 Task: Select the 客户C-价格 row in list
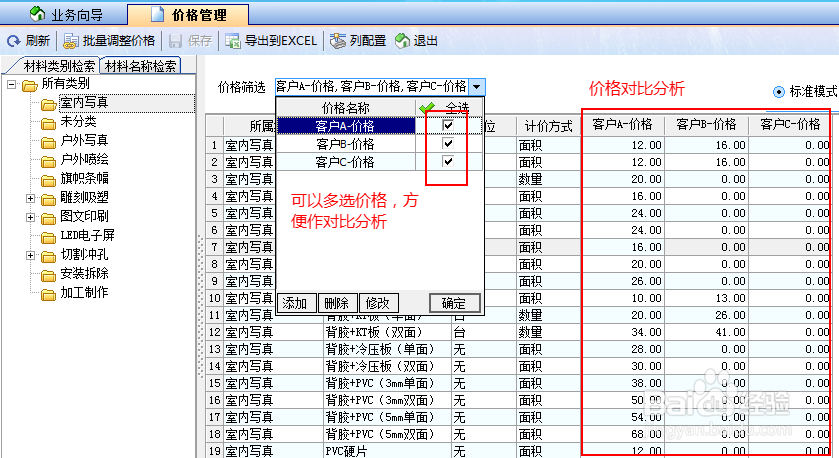click(x=346, y=162)
